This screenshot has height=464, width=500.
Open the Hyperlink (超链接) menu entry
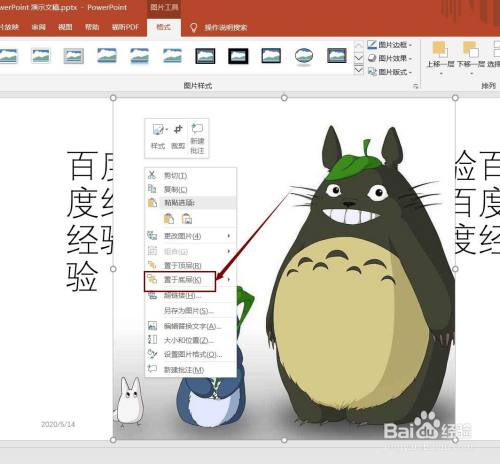[190, 295]
